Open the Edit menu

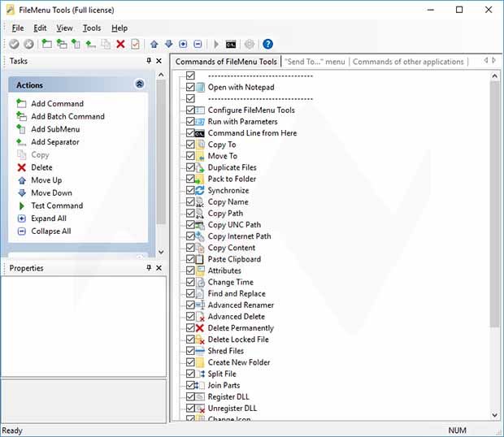(40, 28)
